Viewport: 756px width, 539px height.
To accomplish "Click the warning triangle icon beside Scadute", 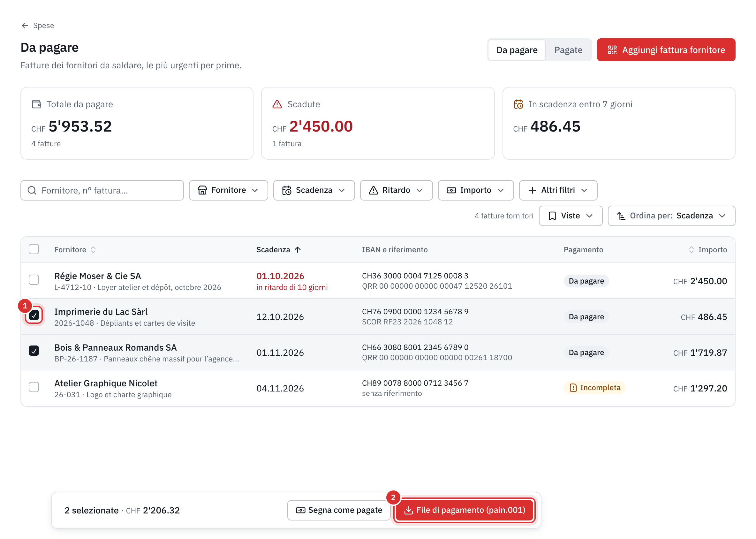I will (x=277, y=104).
